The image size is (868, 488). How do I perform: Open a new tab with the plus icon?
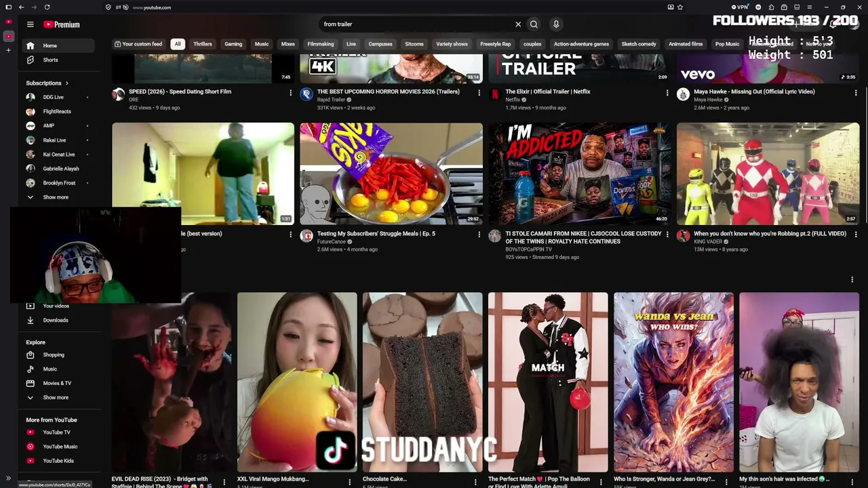pyautogui.click(x=8, y=50)
